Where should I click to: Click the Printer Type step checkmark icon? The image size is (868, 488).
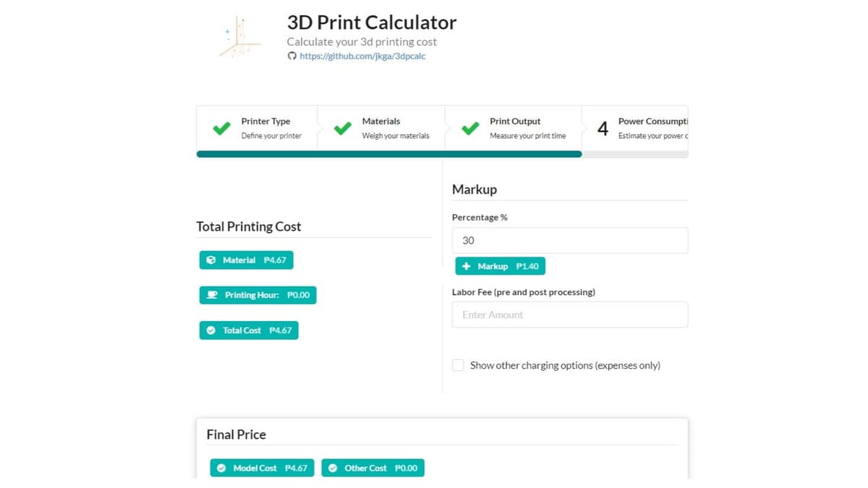pyautogui.click(x=221, y=129)
